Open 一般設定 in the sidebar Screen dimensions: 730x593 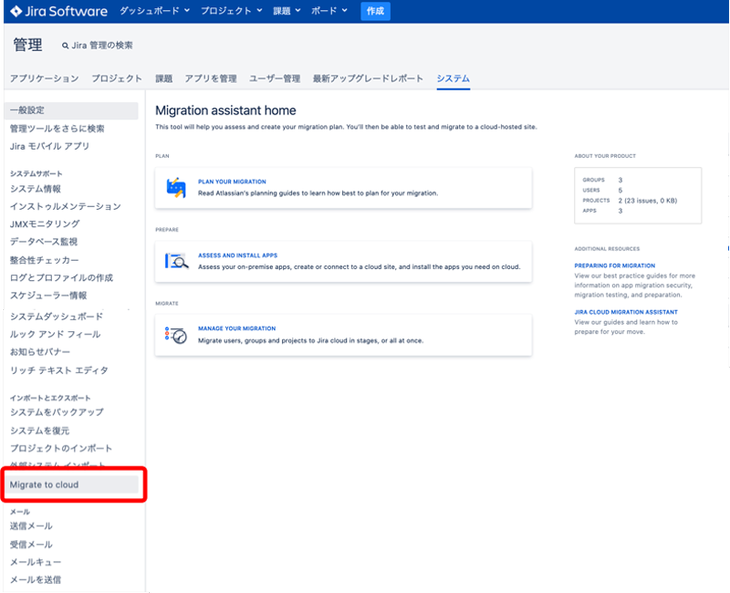[x=73, y=110]
